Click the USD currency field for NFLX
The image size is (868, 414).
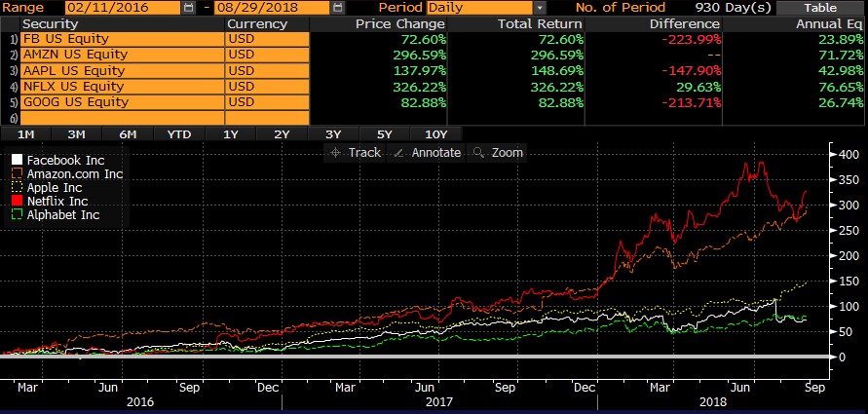point(267,87)
